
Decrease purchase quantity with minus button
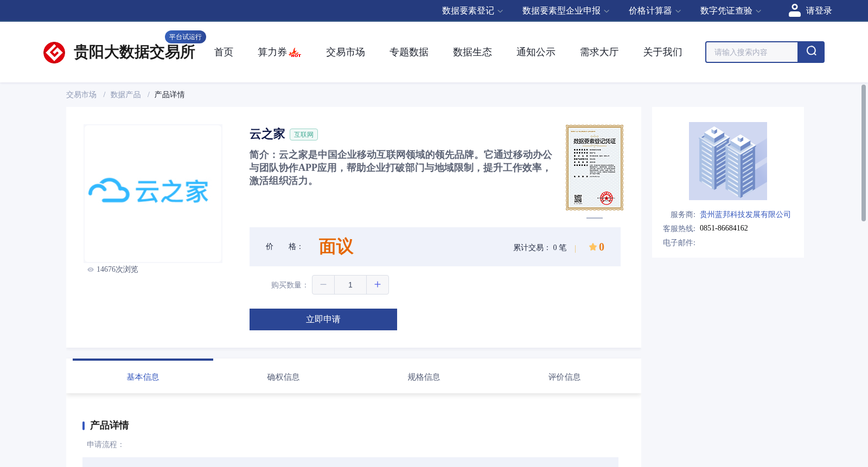[x=323, y=285]
